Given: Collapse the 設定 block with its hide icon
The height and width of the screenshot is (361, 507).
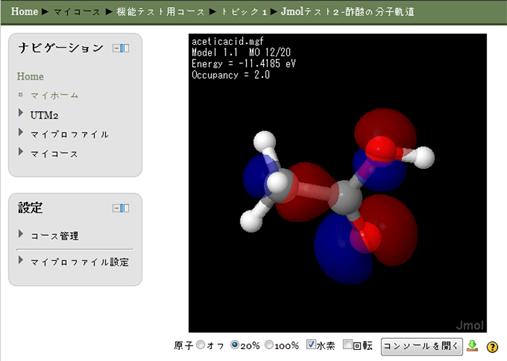Looking at the screenshot, I should [x=116, y=208].
